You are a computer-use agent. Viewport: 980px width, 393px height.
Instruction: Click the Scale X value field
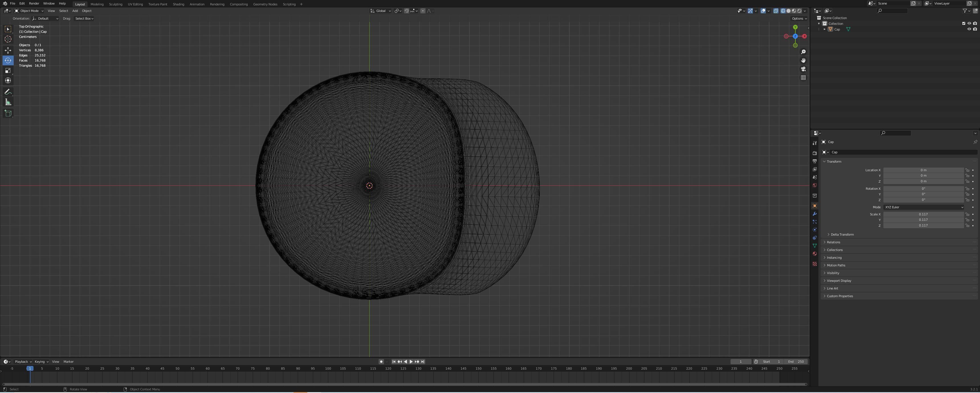923,214
